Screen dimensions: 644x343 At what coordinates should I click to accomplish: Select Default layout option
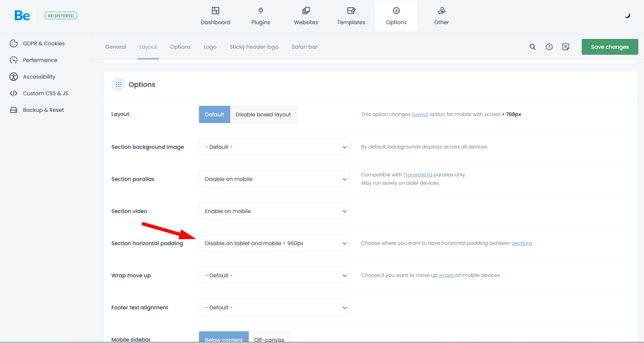point(214,114)
